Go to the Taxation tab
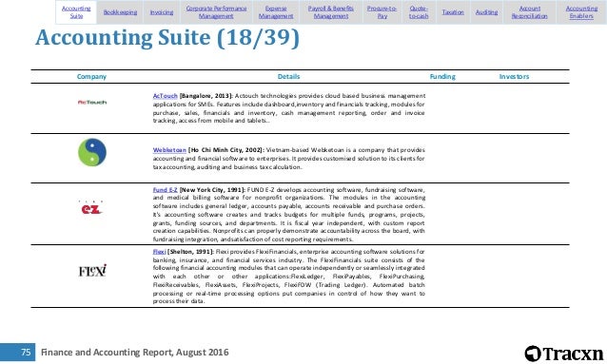Image resolution: width=607 pixels, height=364 pixels. point(453,12)
